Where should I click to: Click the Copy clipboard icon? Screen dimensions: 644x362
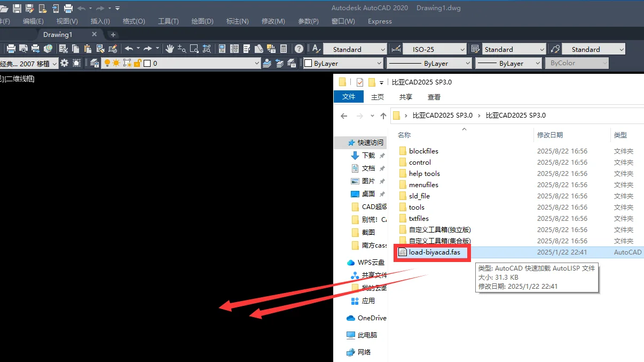(x=75, y=49)
